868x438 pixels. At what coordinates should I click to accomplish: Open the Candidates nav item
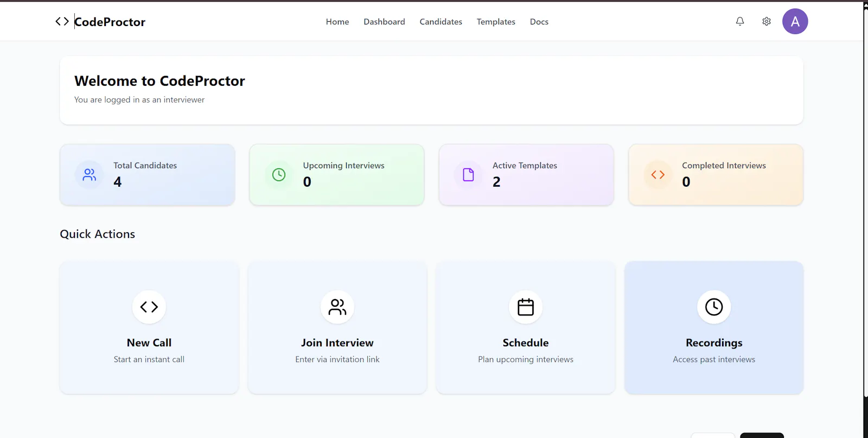(441, 22)
